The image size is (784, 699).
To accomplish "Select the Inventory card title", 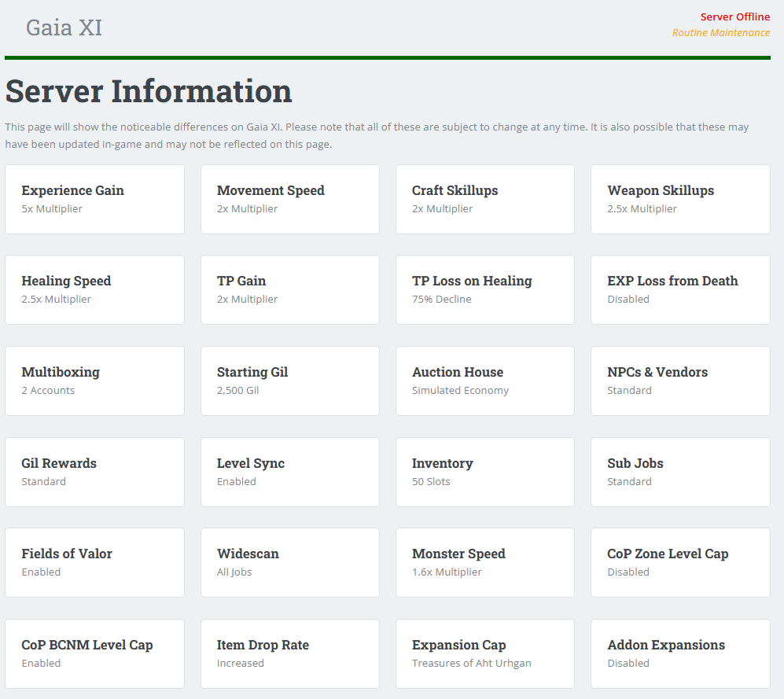I will tap(443, 463).
